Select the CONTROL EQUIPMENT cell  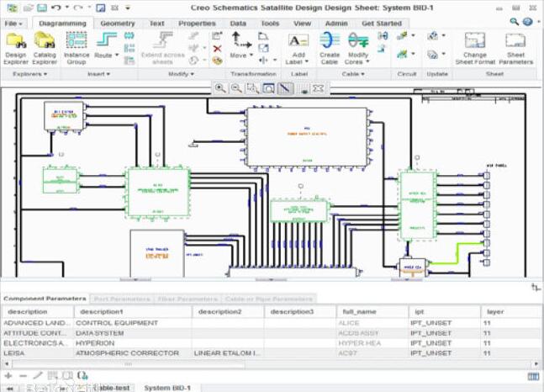coord(133,323)
